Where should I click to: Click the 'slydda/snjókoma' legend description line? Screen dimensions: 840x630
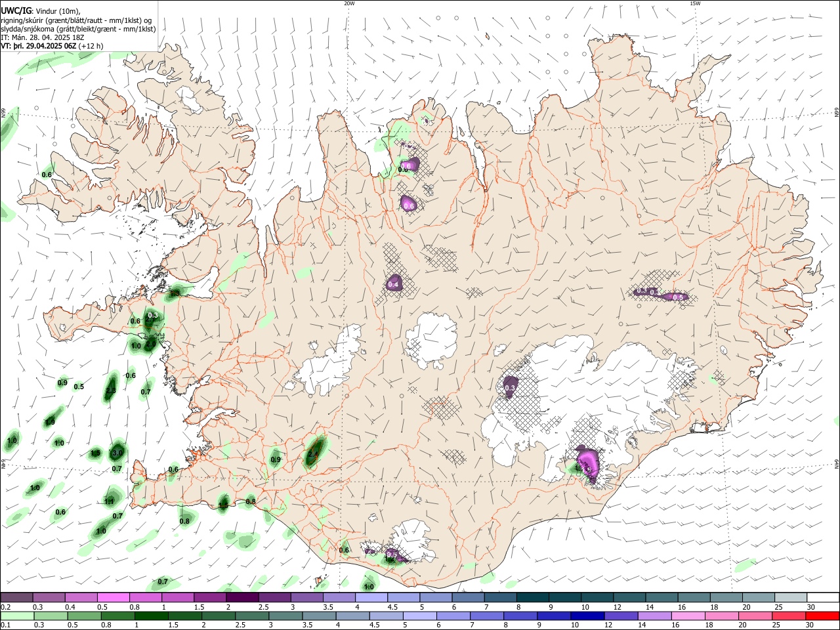pyautogui.click(x=78, y=29)
